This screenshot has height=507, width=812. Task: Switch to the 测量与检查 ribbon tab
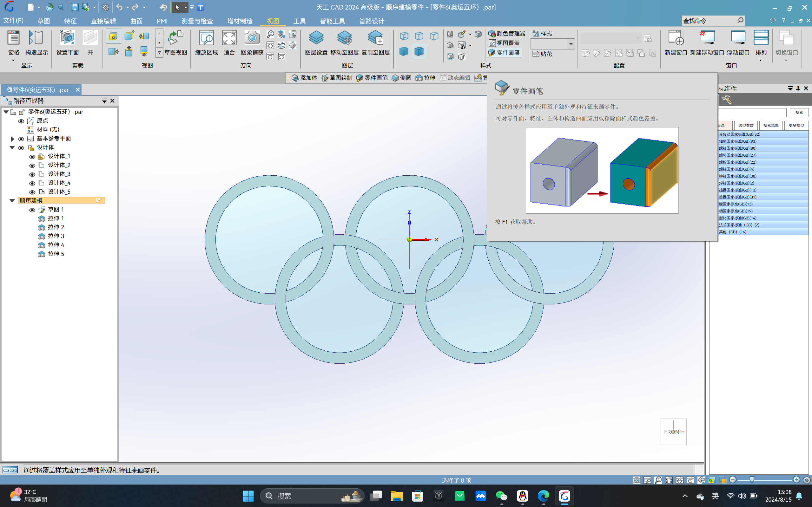197,21
